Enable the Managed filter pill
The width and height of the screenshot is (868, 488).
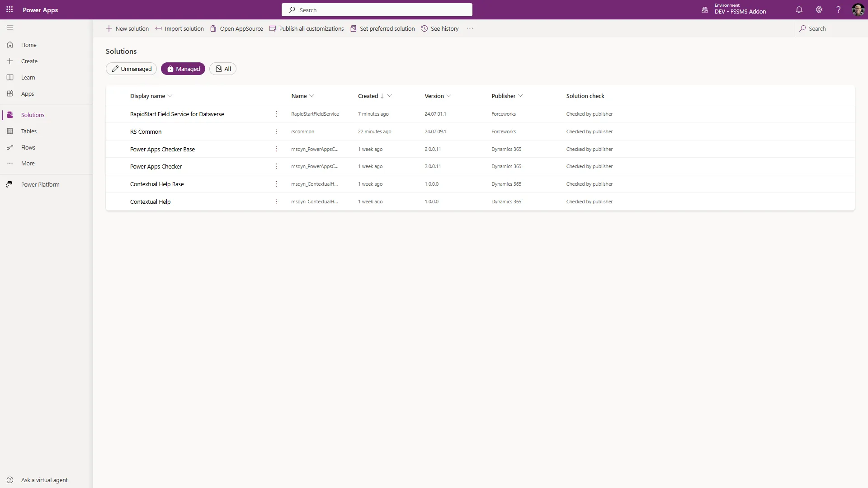[x=183, y=69]
